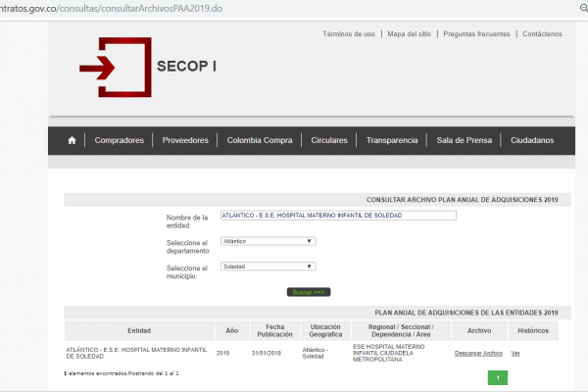Click the green page 1 pagination button
This screenshot has width=588, height=392.
(498, 377)
